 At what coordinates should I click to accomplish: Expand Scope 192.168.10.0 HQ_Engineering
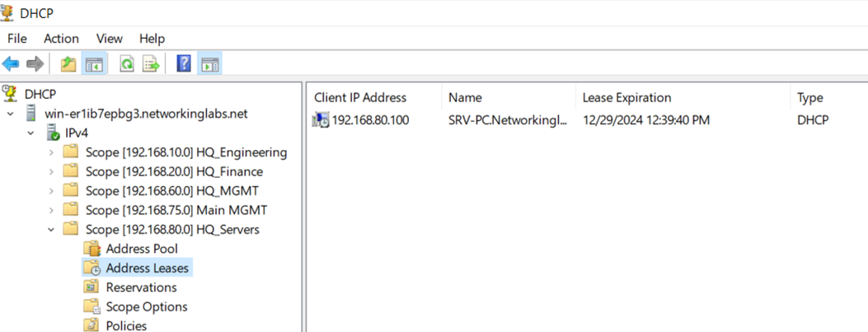point(51,152)
